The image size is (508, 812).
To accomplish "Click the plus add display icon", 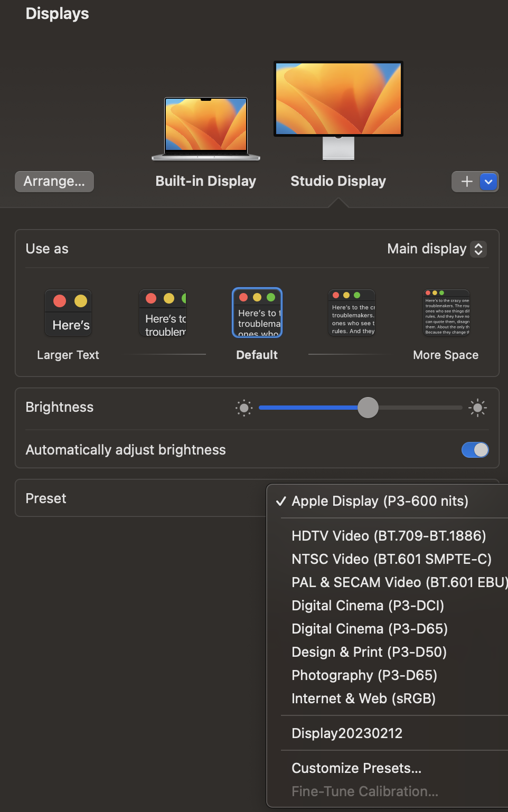I will 466,182.
